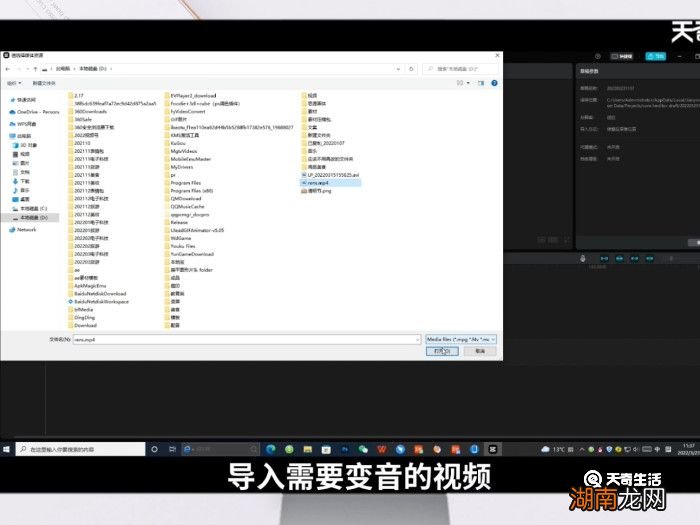Select the DingDing folder
Screen dimensions: 700x525
click(x=82, y=317)
